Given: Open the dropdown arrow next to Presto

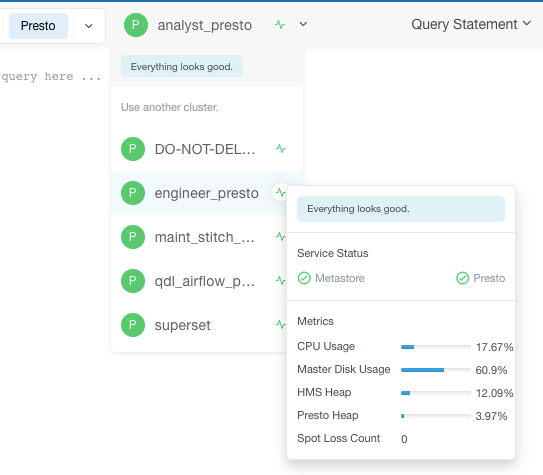Looking at the screenshot, I should tap(89, 26).
